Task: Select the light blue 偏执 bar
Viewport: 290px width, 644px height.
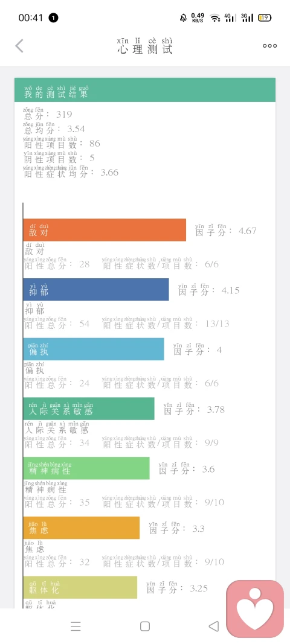Action: coord(94,349)
